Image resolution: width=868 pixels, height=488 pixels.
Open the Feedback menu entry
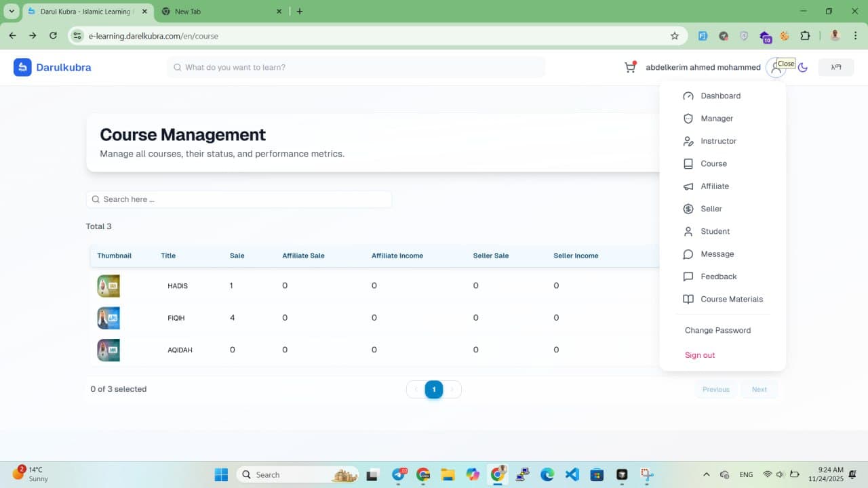point(718,277)
